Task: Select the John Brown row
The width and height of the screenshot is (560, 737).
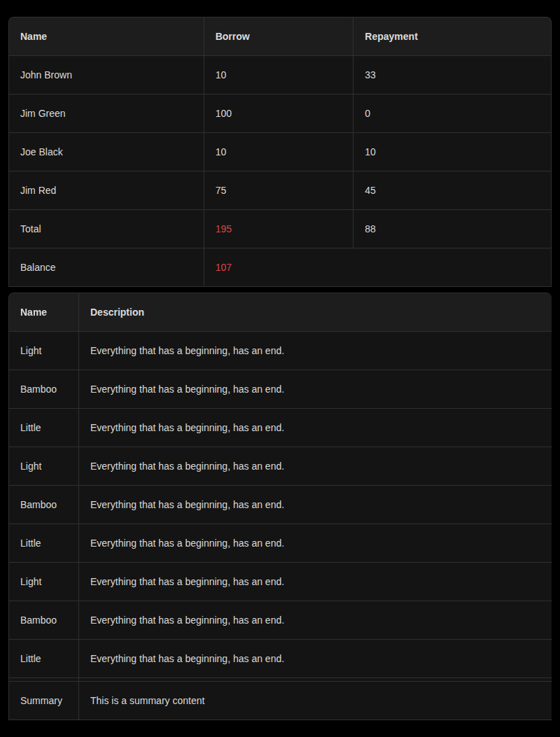Action: click(46, 75)
